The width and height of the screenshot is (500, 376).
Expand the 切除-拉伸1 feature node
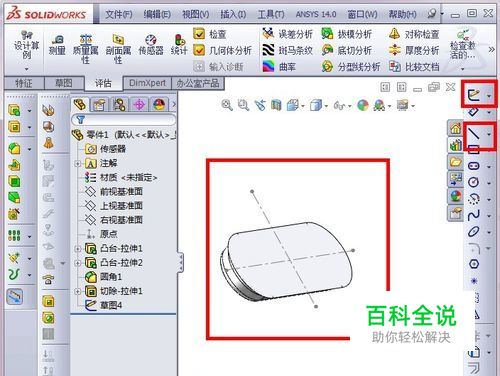(x=77, y=291)
